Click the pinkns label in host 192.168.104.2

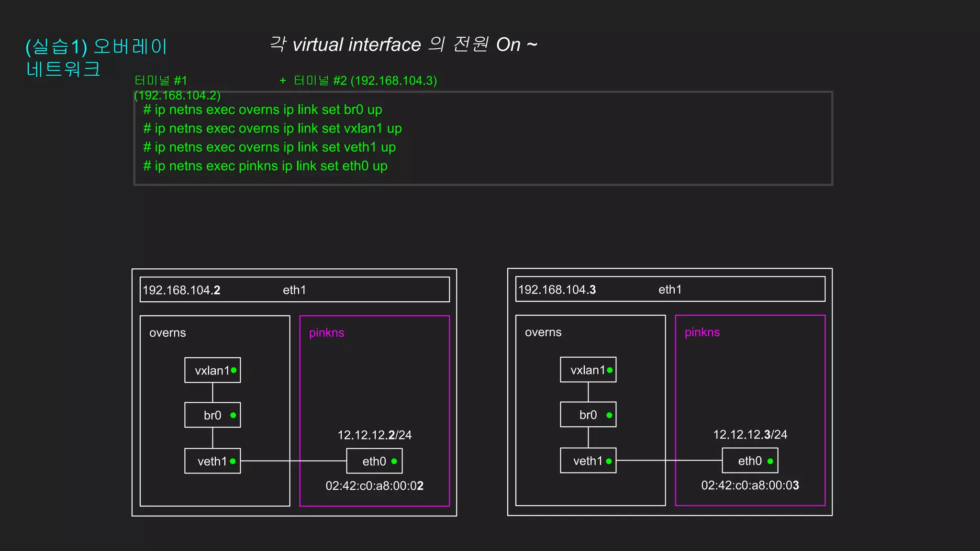(326, 333)
